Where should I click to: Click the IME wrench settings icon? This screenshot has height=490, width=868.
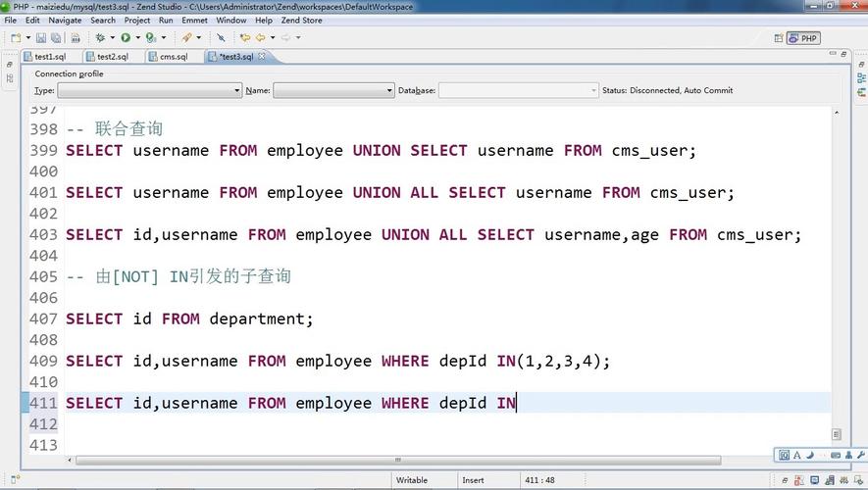click(861, 455)
